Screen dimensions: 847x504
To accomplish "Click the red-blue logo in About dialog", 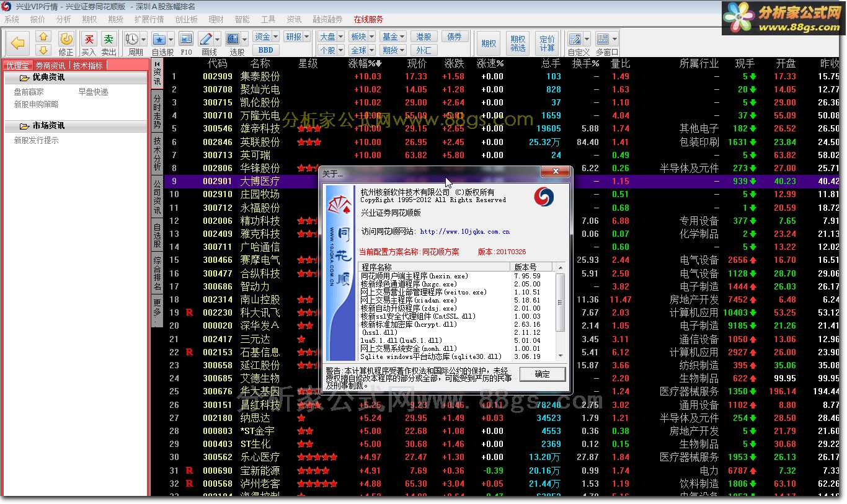I will pos(544,197).
